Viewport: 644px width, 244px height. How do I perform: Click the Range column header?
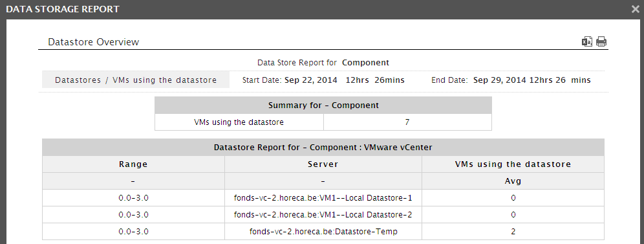pyautogui.click(x=133, y=164)
